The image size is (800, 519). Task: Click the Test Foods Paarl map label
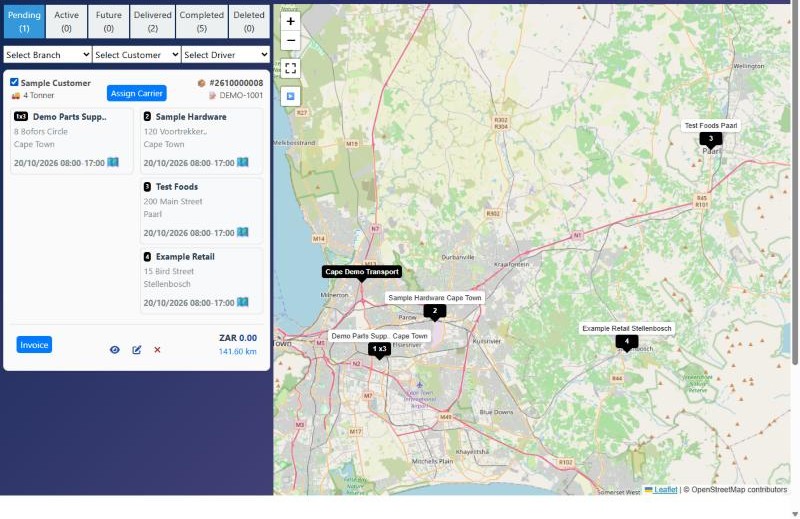pos(711,126)
